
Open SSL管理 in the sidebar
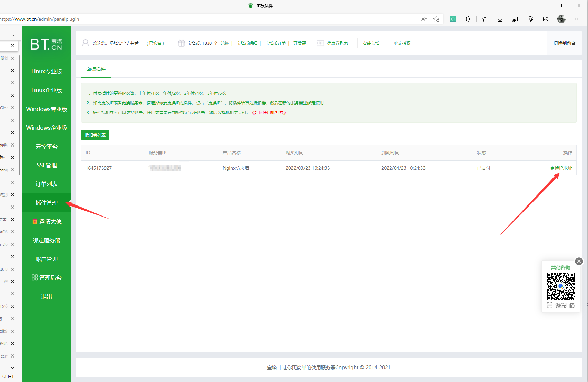(47, 165)
